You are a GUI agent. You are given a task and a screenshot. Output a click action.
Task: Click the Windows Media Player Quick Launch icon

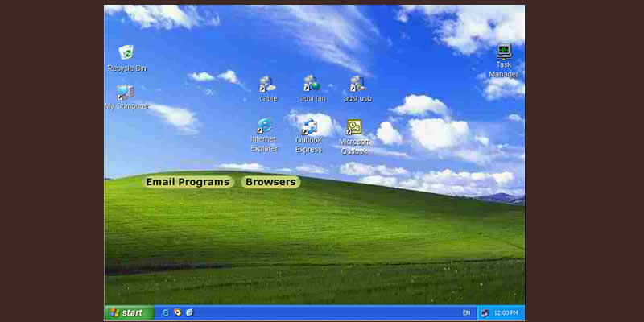click(x=177, y=312)
